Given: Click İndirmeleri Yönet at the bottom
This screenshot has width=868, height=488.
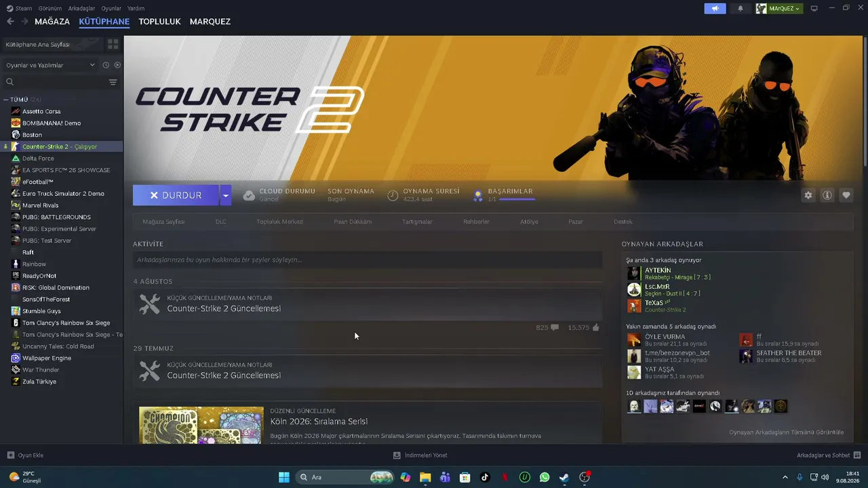Looking at the screenshot, I should 420,455.
